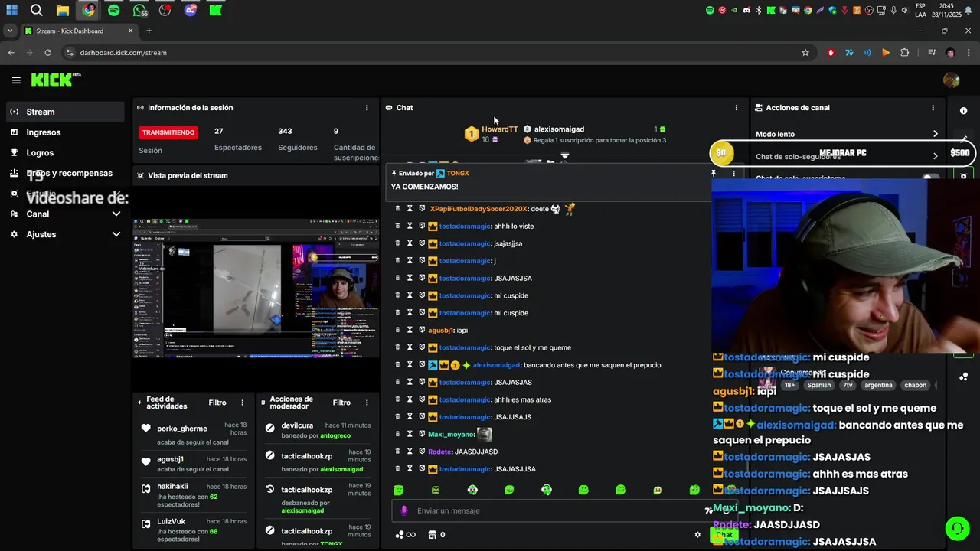Timeout alexisomaigad on bancando message

point(410,365)
